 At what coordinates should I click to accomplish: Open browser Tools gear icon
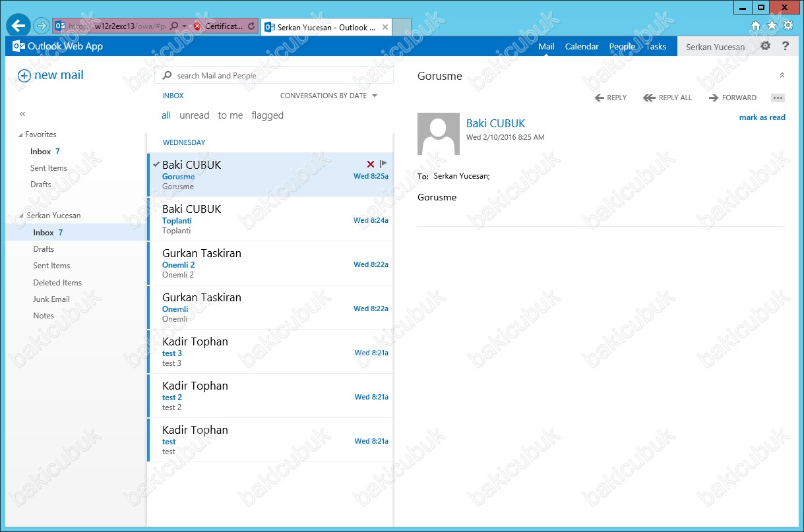pyautogui.click(x=788, y=26)
